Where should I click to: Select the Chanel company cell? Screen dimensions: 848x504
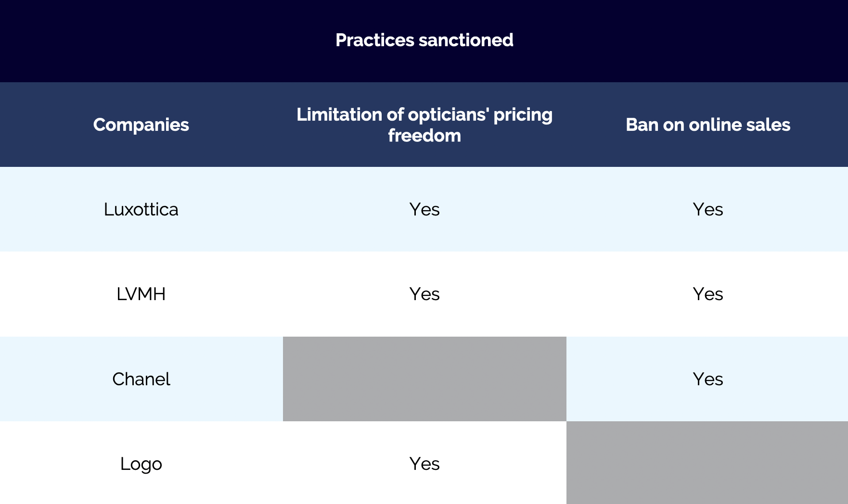click(141, 379)
